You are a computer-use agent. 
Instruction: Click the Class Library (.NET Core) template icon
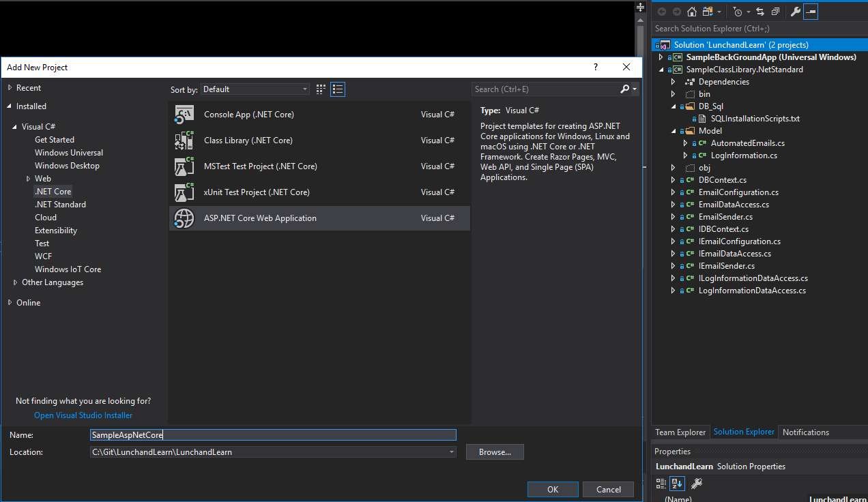(184, 141)
